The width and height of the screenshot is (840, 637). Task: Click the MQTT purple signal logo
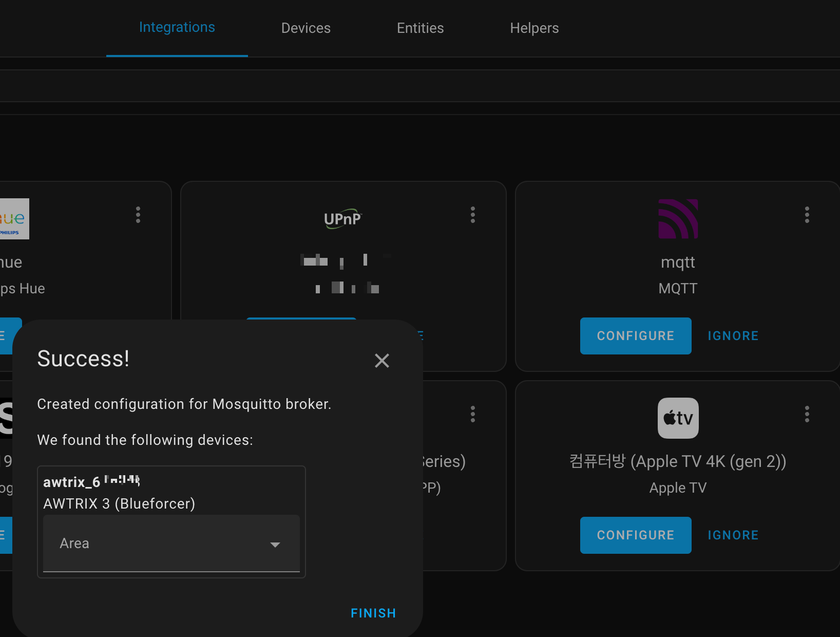pos(678,219)
